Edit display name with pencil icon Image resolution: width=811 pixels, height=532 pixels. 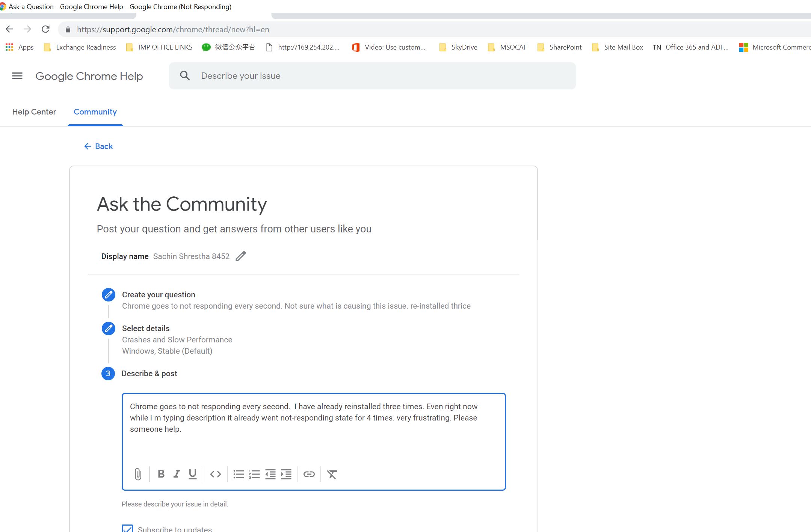coord(241,256)
